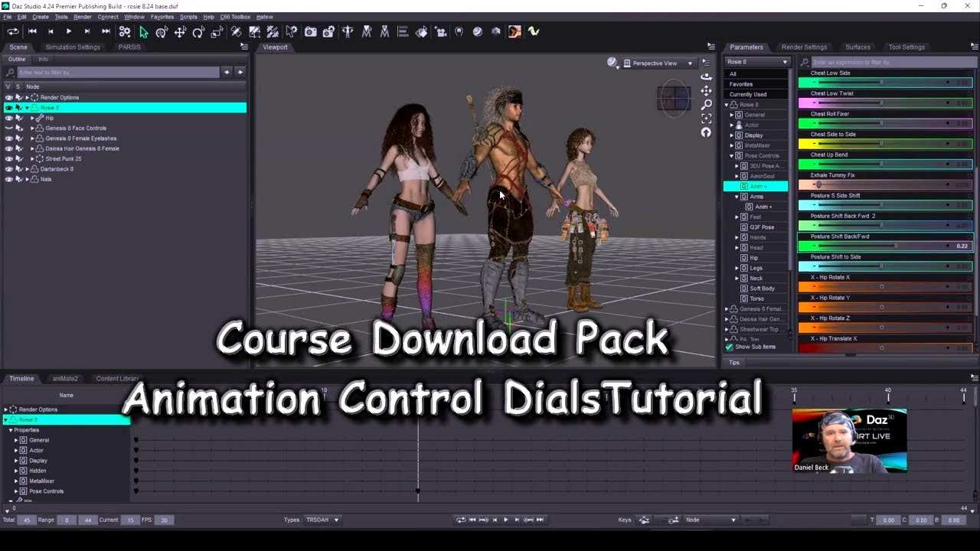Collapse Pose Controls in Parameters tree
Screen dimensions: 980x551
pos(731,155)
